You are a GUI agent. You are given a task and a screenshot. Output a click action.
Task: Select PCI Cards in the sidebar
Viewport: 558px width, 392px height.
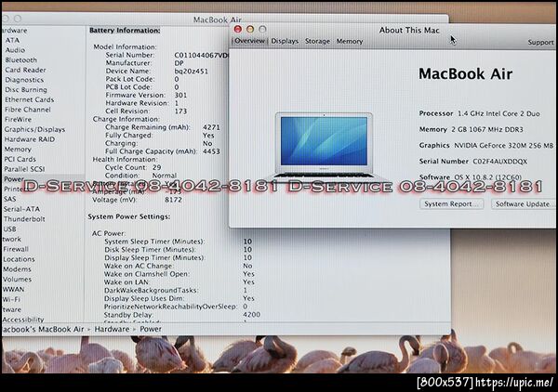coord(20,159)
